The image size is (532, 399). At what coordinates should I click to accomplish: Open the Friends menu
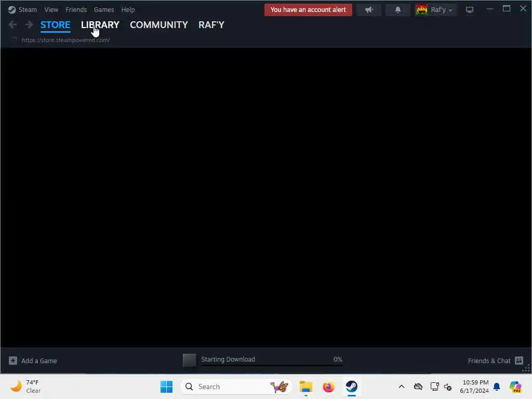76,9
